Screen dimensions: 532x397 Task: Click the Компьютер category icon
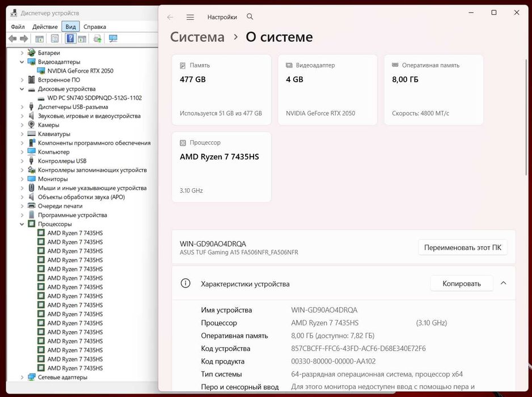32,151
